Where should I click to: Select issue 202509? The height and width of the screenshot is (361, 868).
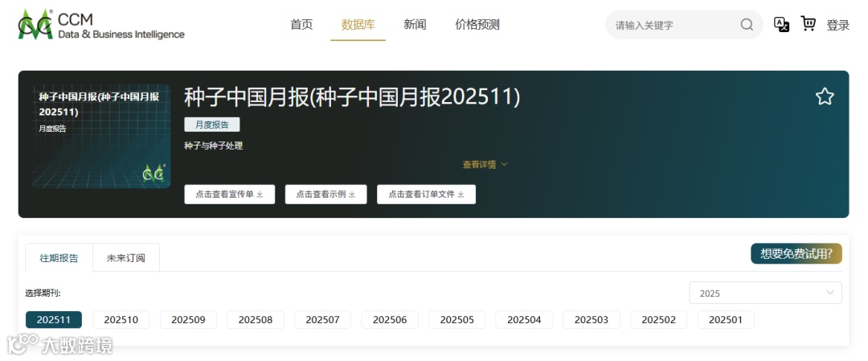[x=188, y=319]
